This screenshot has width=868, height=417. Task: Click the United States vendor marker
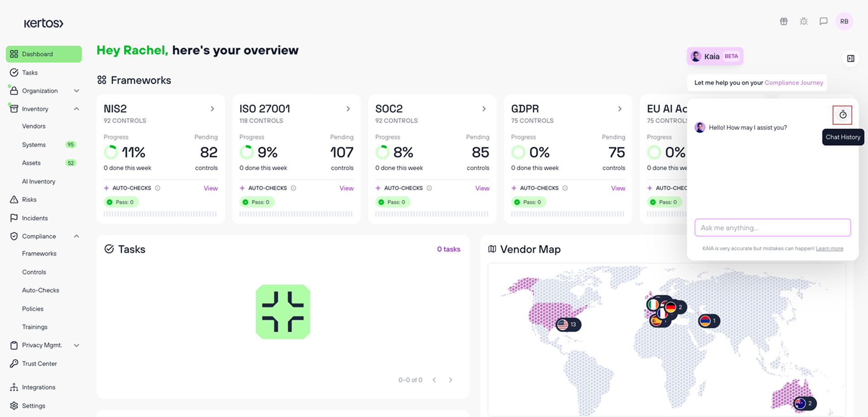[568, 325]
